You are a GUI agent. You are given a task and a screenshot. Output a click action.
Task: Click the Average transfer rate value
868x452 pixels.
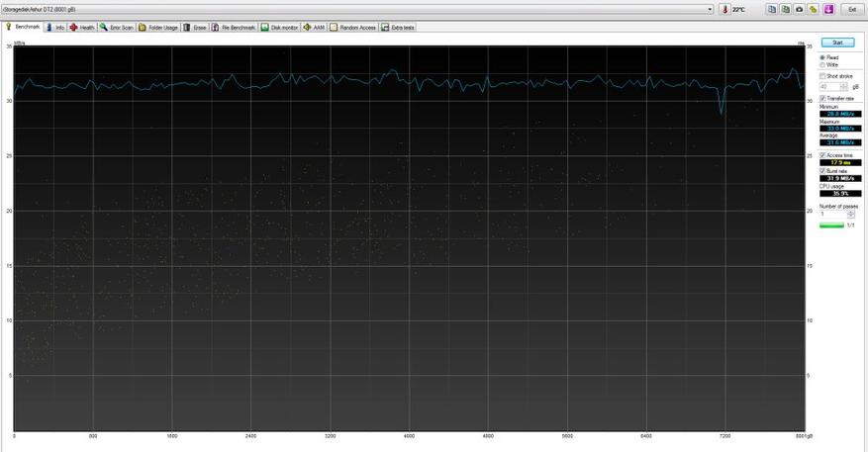[840, 142]
